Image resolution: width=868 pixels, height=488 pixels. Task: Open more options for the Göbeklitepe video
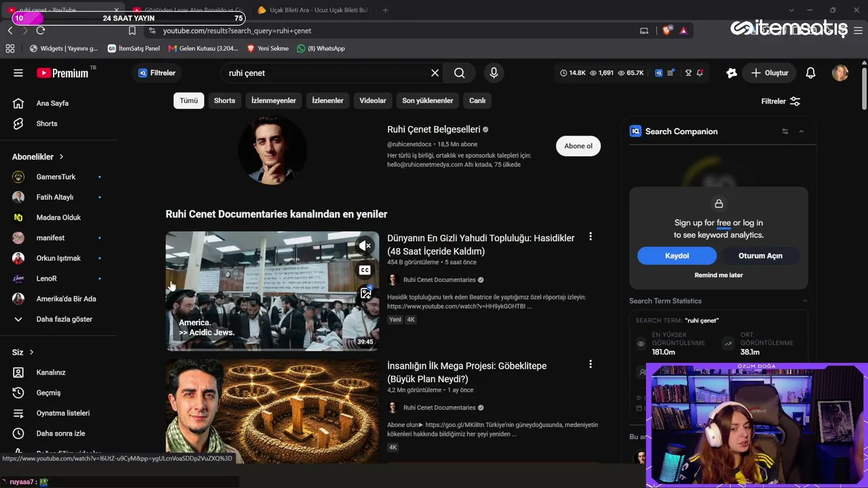point(591,364)
